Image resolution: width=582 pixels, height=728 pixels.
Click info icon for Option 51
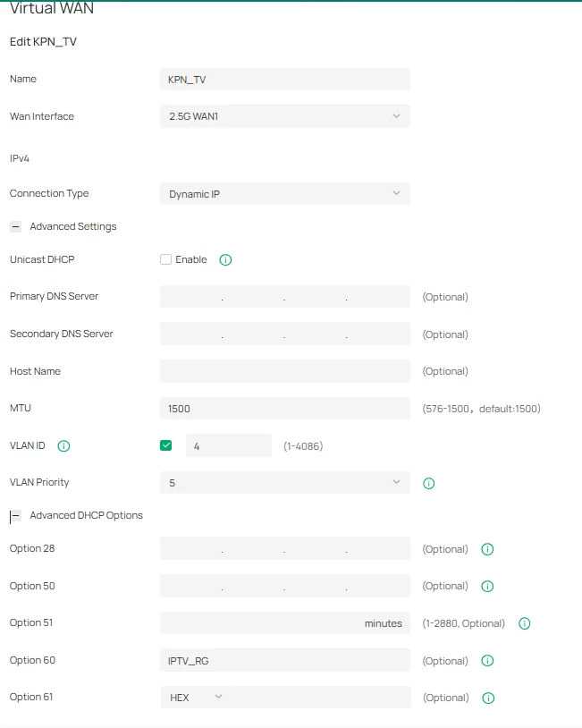click(525, 623)
